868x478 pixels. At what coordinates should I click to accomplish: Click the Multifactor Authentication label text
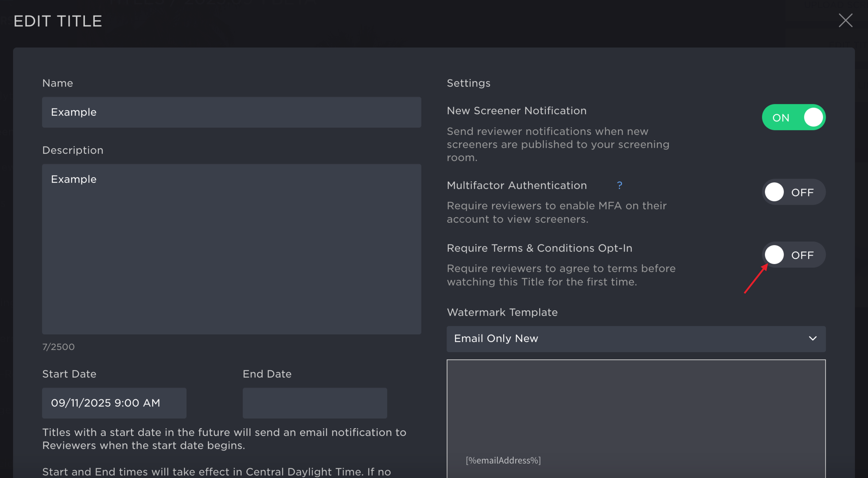tap(517, 186)
